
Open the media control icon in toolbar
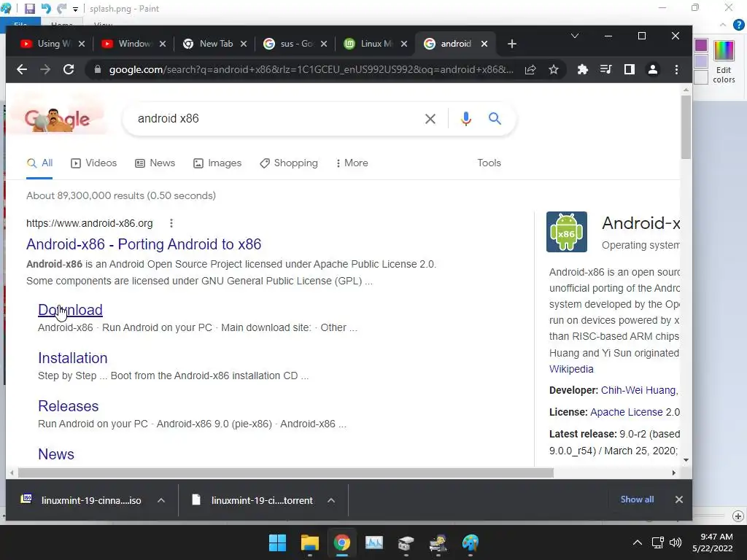tap(605, 69)
